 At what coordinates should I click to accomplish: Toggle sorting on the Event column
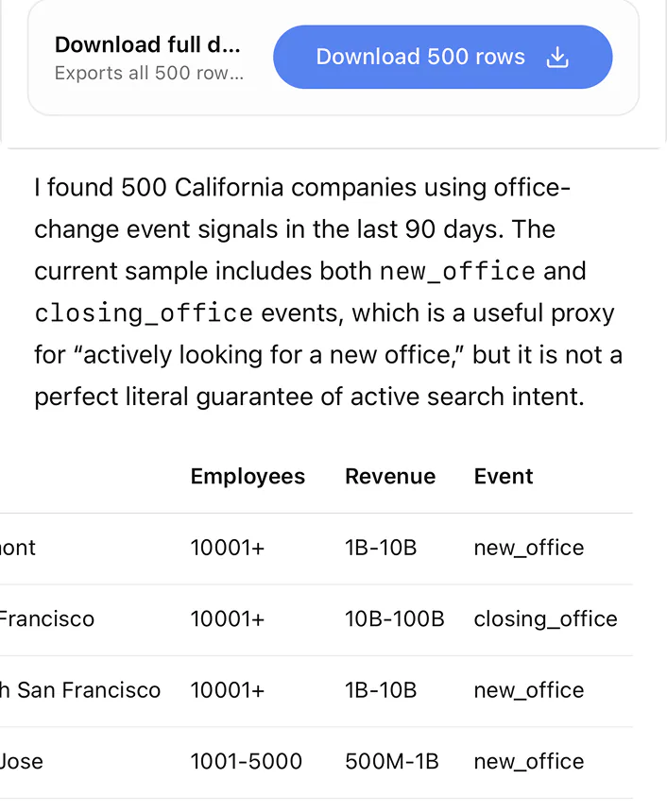(x=503, y=476)
